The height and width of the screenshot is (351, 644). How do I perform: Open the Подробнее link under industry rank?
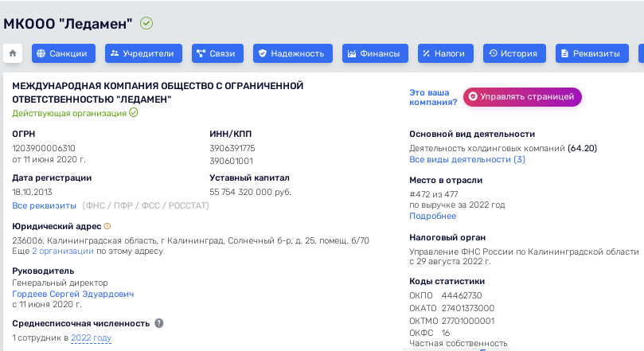tap(433, 216)
